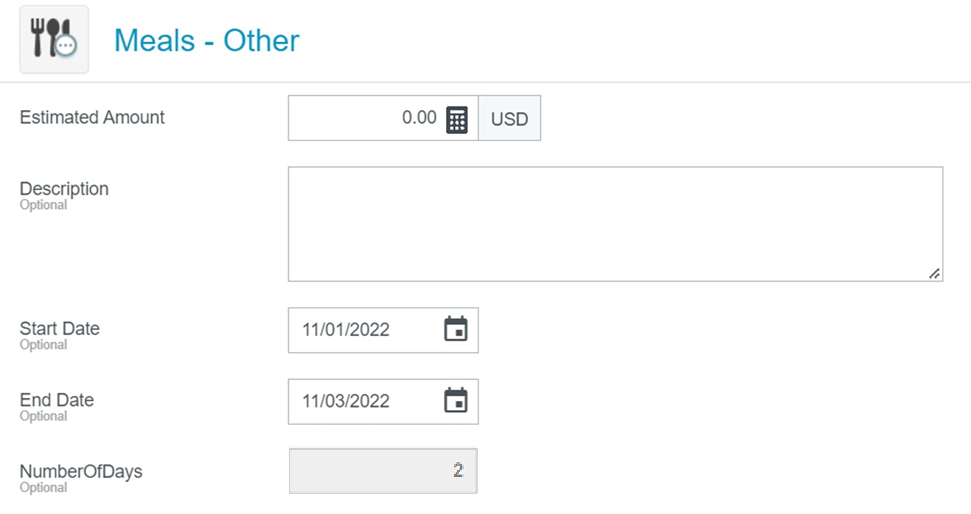Click the Optional text under Description

(43, 205)
